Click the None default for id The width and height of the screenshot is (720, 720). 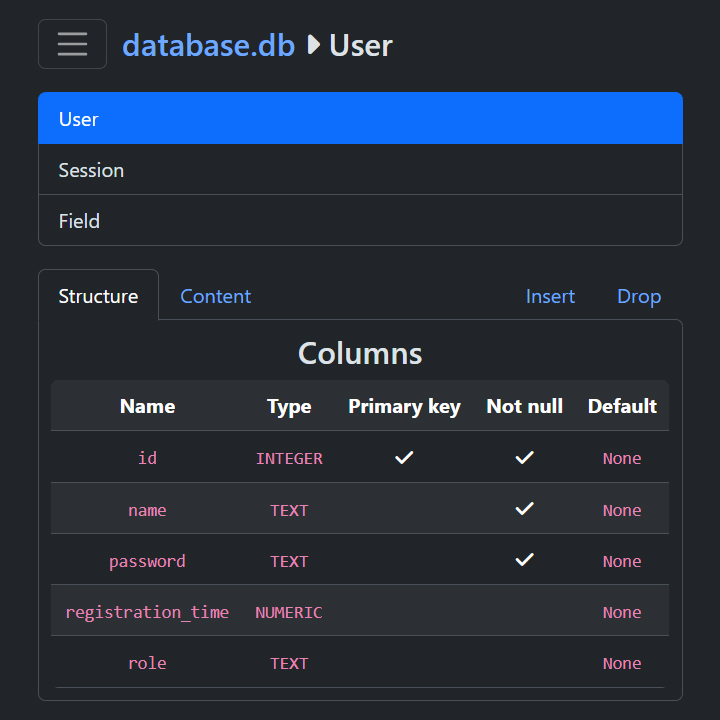[x=622, y=458]
